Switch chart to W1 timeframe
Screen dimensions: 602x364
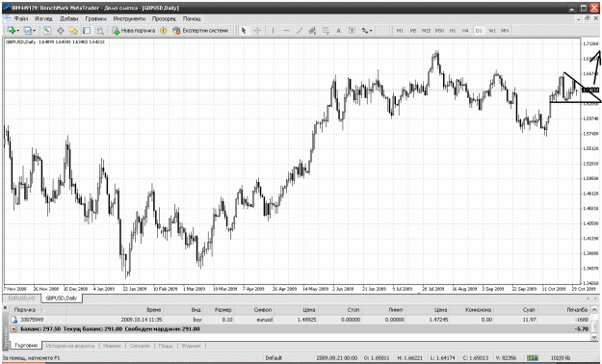coord(492,31)
